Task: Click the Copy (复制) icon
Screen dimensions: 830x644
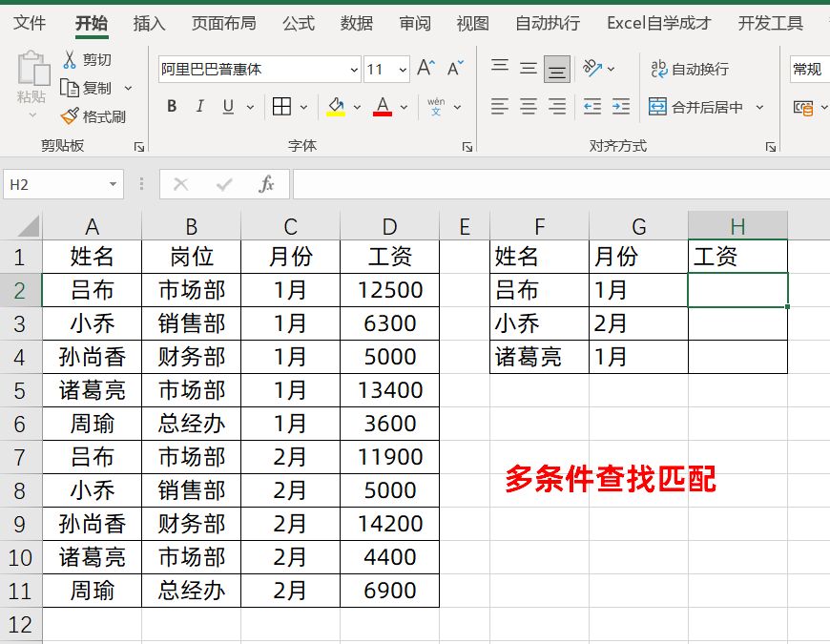Action: point(70,88)
